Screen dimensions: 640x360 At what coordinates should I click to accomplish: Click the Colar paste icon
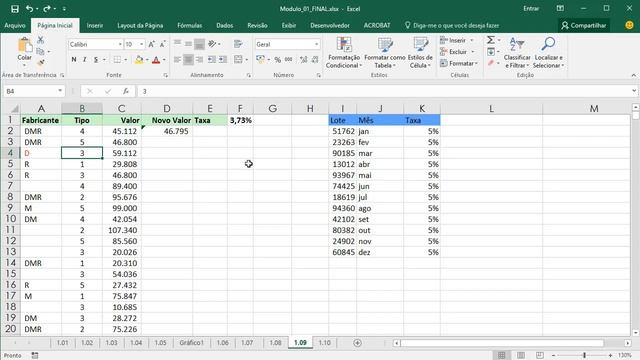pos(24,45)
